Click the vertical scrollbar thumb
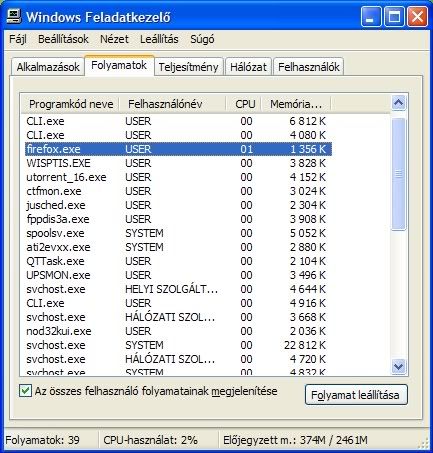This screenshot has width=433, height=453. pyautogui.click(x=399, y=174)
